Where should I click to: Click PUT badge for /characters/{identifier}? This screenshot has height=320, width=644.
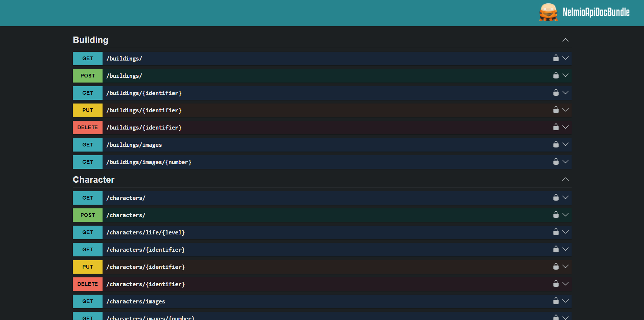[88, 267]
